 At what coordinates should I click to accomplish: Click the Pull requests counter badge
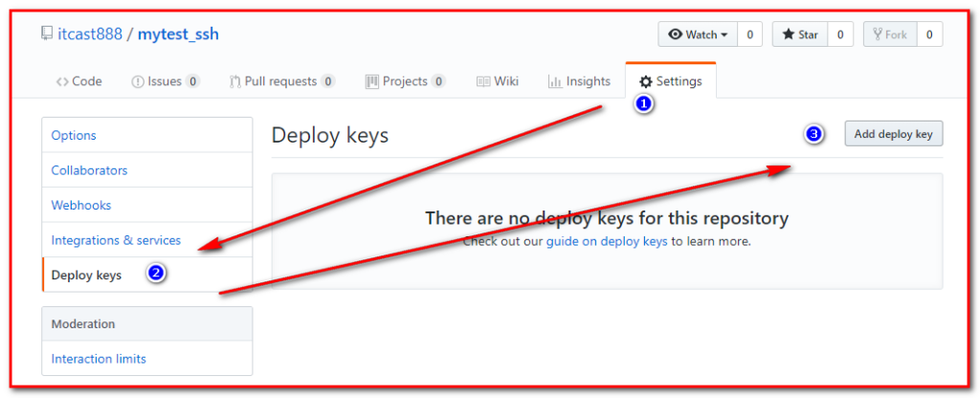pyautogui.click(x=328, y=81)
